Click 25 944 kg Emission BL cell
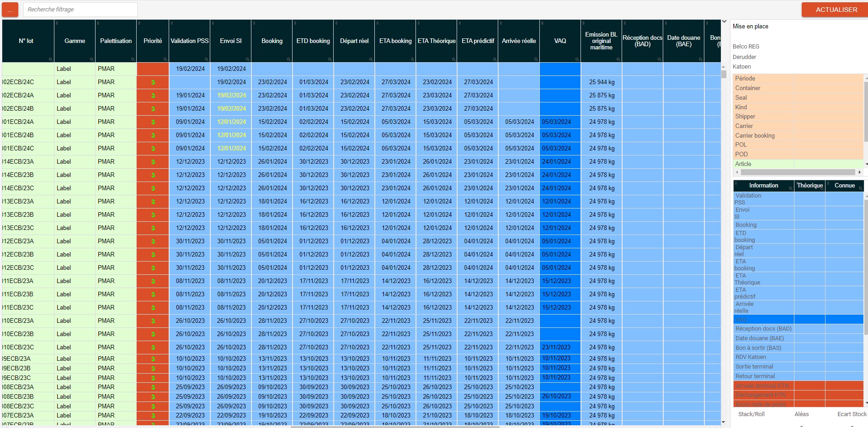868x428 pixels. tap(602, 82)
